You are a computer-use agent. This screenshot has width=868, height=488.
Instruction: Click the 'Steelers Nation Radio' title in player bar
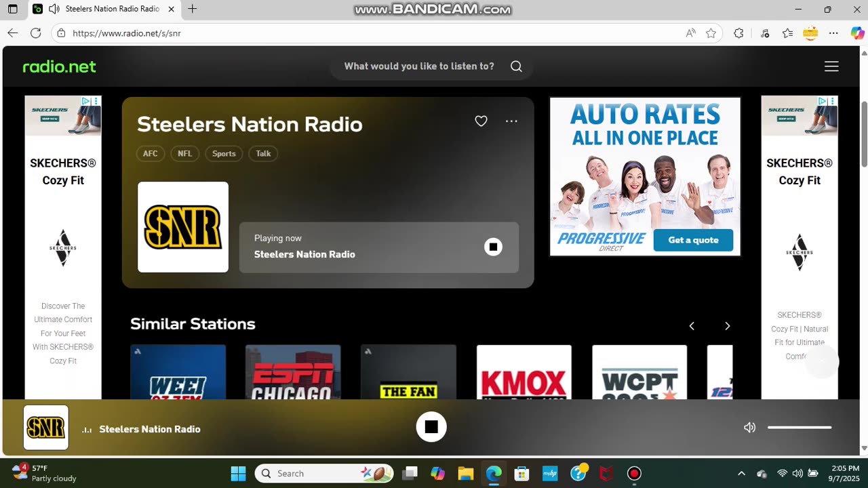point(150,429)
